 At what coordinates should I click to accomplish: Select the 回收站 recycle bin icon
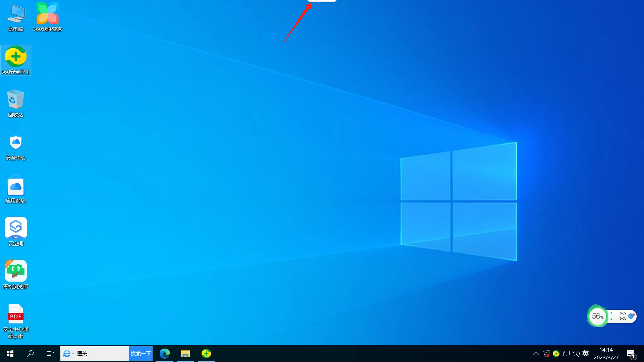tap(16, 100)
